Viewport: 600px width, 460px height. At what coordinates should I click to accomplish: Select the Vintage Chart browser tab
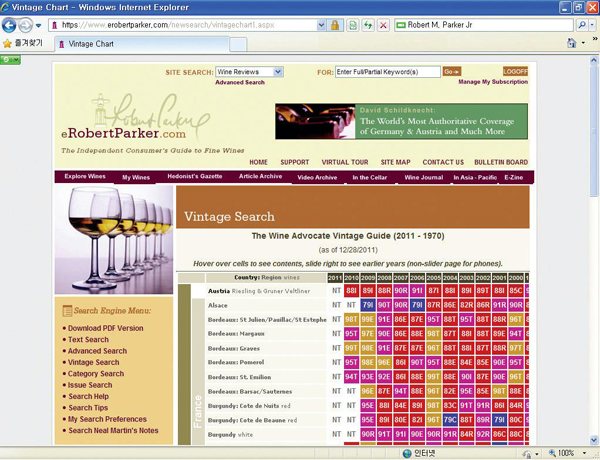142,44
